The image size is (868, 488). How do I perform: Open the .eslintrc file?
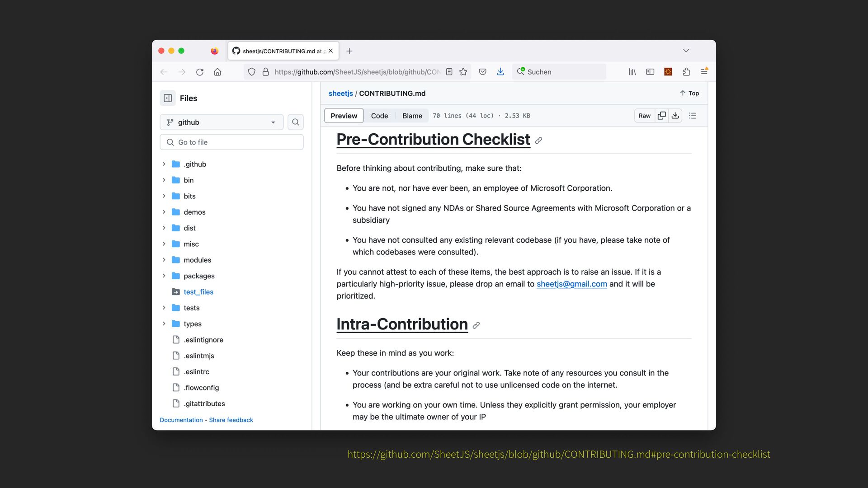196,371
